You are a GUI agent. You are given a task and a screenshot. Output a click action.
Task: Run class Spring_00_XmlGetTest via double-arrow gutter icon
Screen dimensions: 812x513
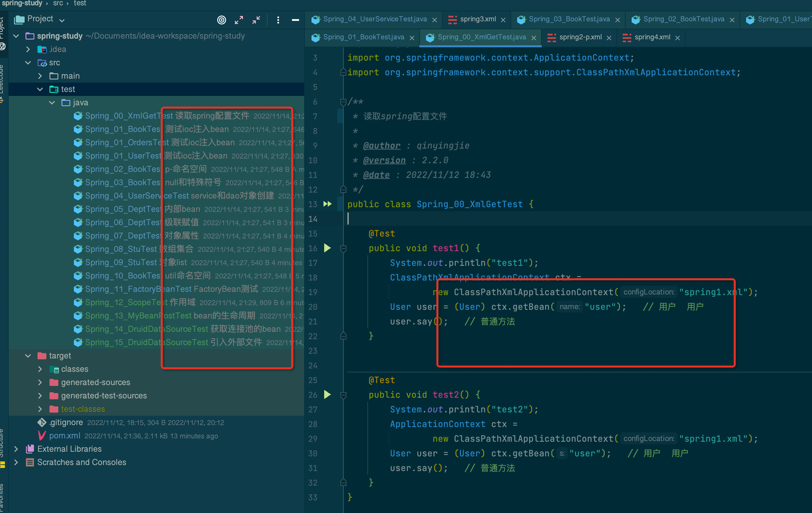pos(327,204)
